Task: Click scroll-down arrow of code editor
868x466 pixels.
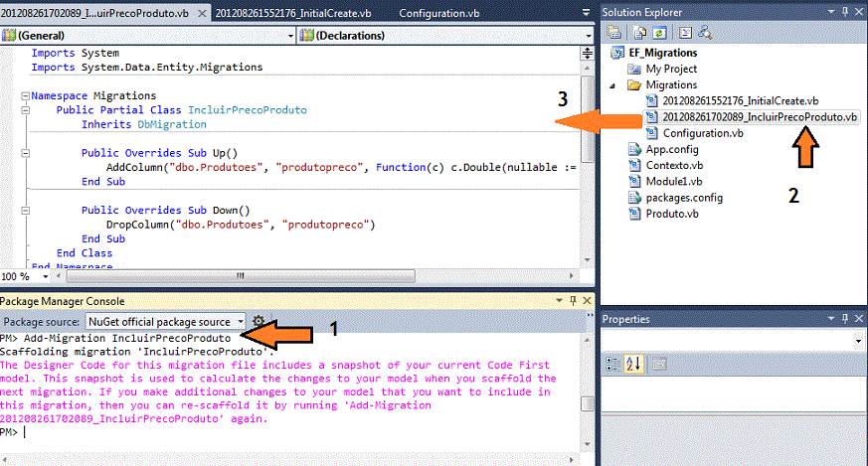Action: point(587,260)
